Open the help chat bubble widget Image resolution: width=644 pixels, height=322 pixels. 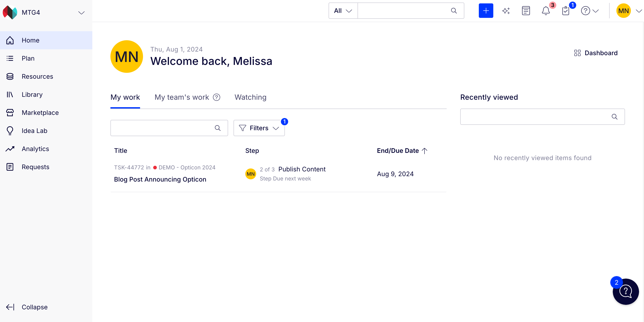(625, 291)
